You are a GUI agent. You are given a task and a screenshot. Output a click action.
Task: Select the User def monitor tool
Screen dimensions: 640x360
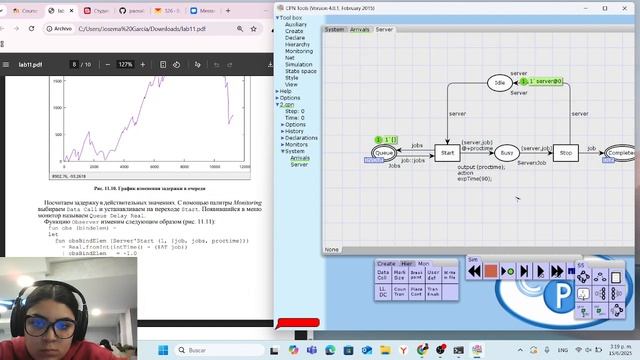pyautogui.click(x=433, y=275)
